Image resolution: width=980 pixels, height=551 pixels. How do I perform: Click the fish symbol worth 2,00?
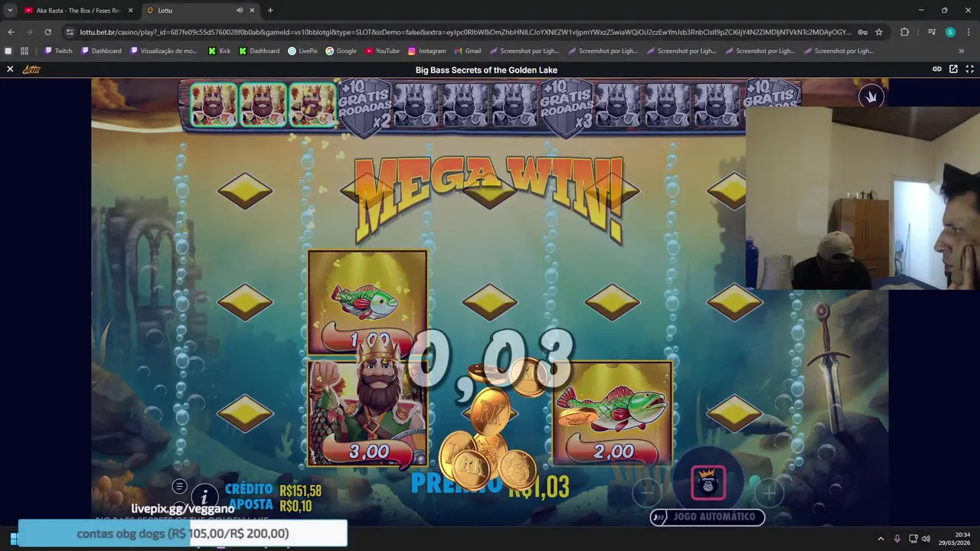(612, 413)
